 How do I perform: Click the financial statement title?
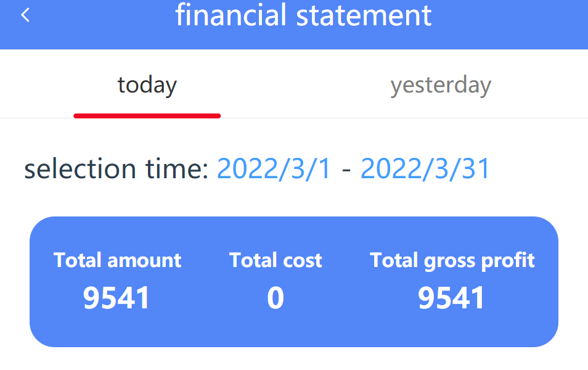coord(303,15)
